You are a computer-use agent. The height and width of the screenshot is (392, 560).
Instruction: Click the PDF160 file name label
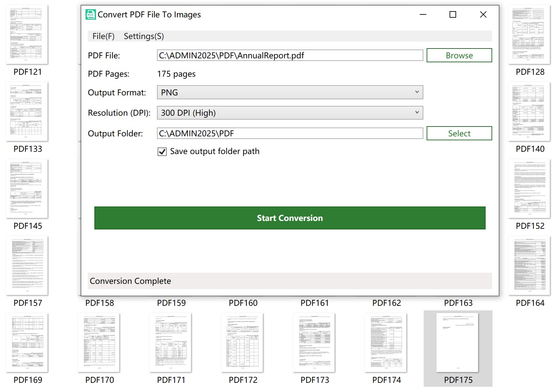[x=243, y=303]
